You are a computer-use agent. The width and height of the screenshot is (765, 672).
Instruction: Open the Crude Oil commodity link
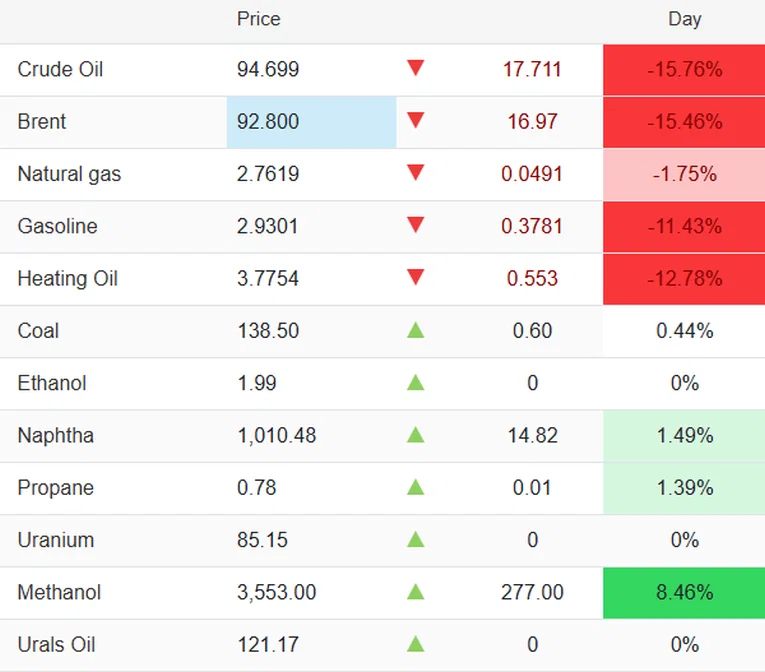click(x=60, y=70)
